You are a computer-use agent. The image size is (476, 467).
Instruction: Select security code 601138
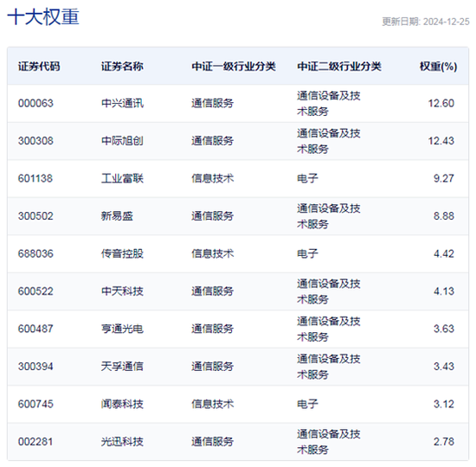click(x=35, y=178)
